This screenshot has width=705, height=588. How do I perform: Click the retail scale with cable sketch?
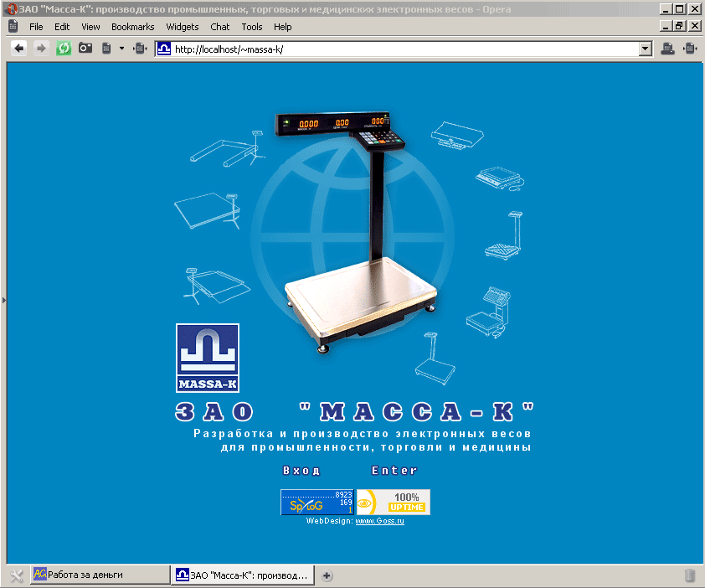click(500, 178)
